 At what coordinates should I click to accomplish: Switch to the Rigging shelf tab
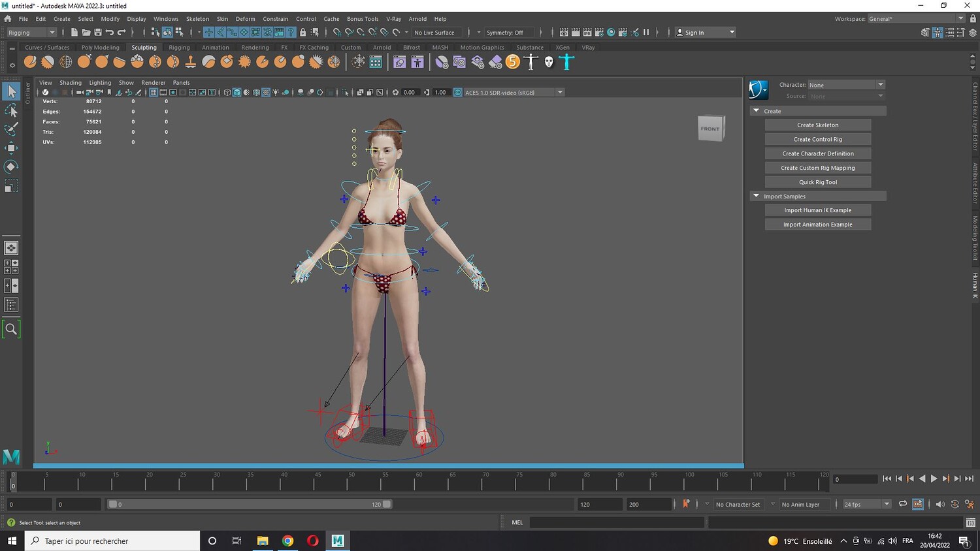[x=179, y=48]
